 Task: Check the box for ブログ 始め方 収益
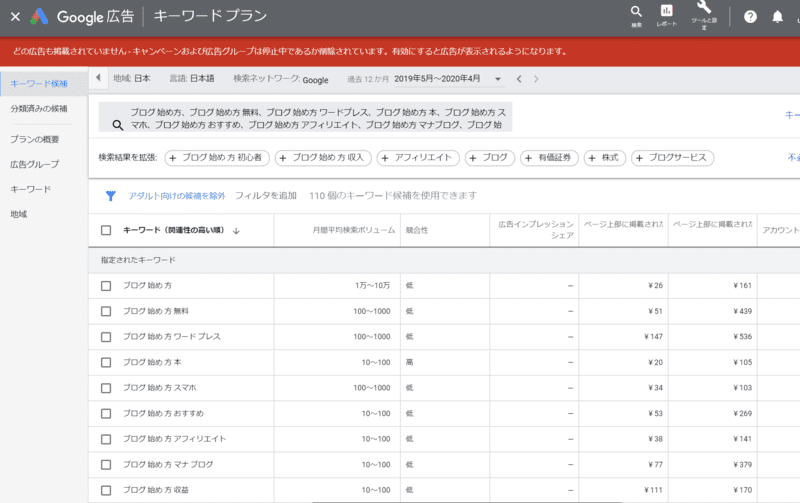coord(106,490)
